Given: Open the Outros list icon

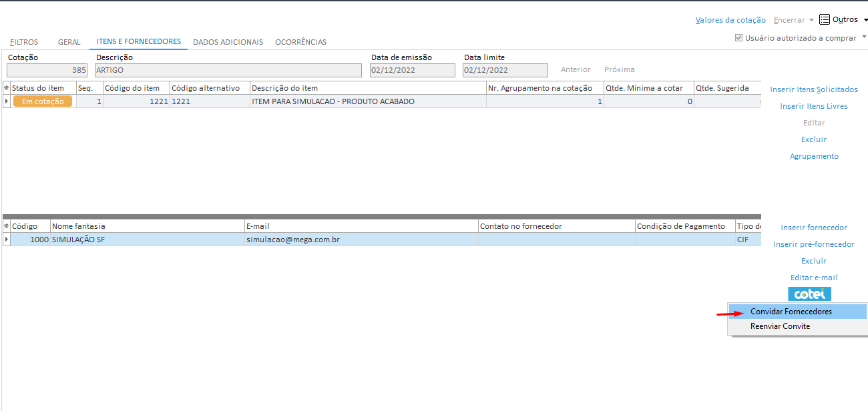Looking at the screenshot, I should tap(825, 19).
